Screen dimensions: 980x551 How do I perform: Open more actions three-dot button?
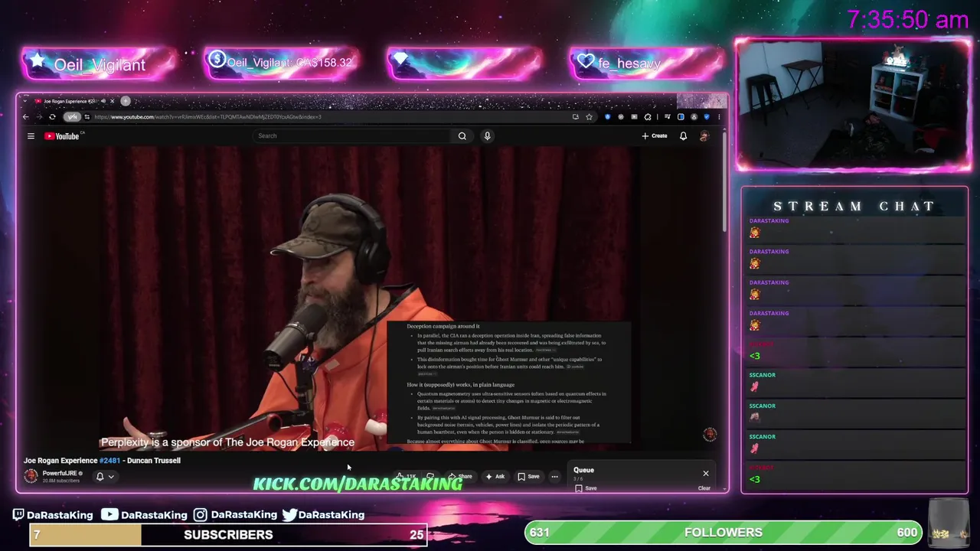(554, 477)
